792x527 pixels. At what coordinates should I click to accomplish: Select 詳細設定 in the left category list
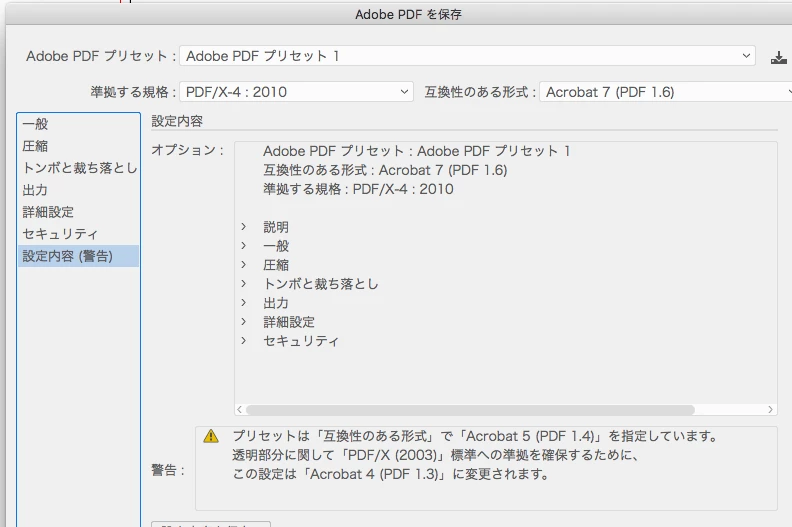click(78, 212)
